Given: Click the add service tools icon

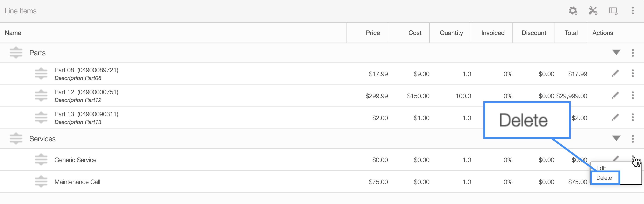Looking at the screenshot, I should 593,11.
